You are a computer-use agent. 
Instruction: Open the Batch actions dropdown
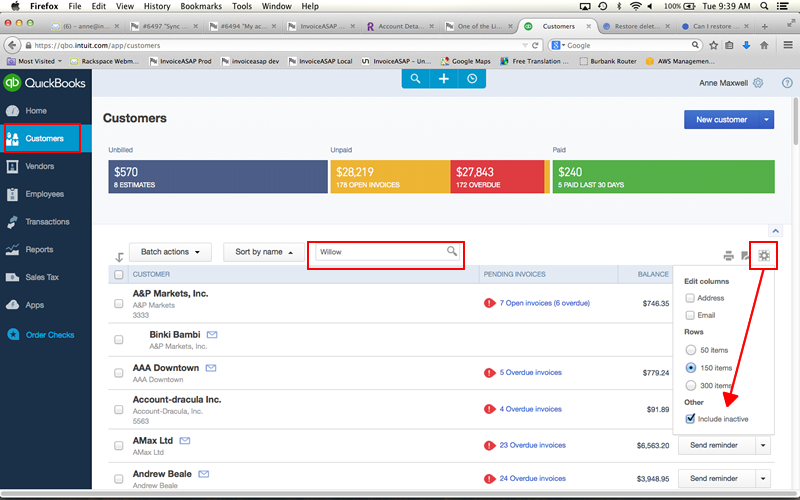coord(170,252)
